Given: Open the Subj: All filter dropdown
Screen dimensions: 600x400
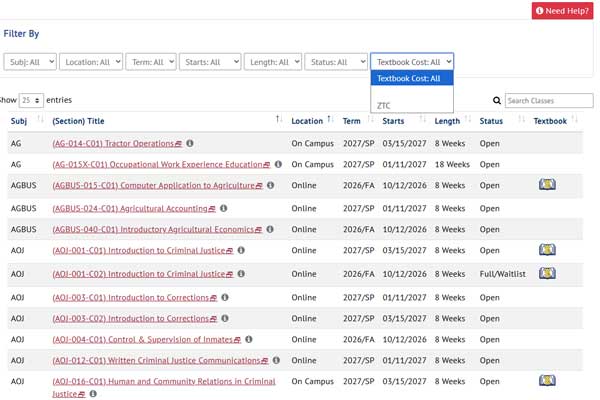Looking at the screenshot, I should coord(30,62).
